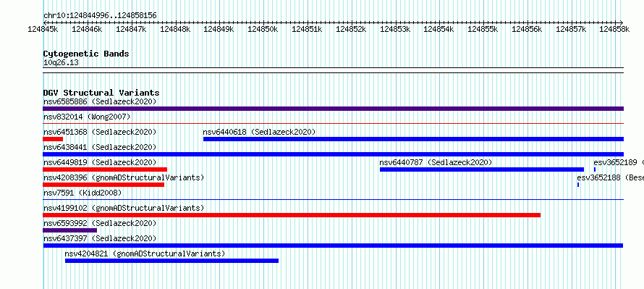The image size is (644, 289).
Task: Click the chr10:124844996..124858156 coordinate label
Action: pyautogui.click(x=100, y=16)
